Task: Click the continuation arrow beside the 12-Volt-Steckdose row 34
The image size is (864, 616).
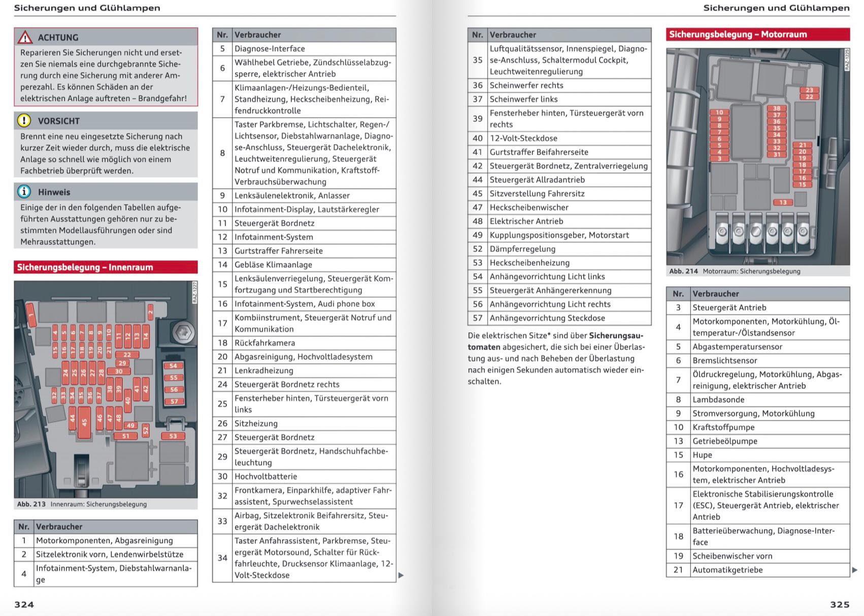Action: (401, 575)
